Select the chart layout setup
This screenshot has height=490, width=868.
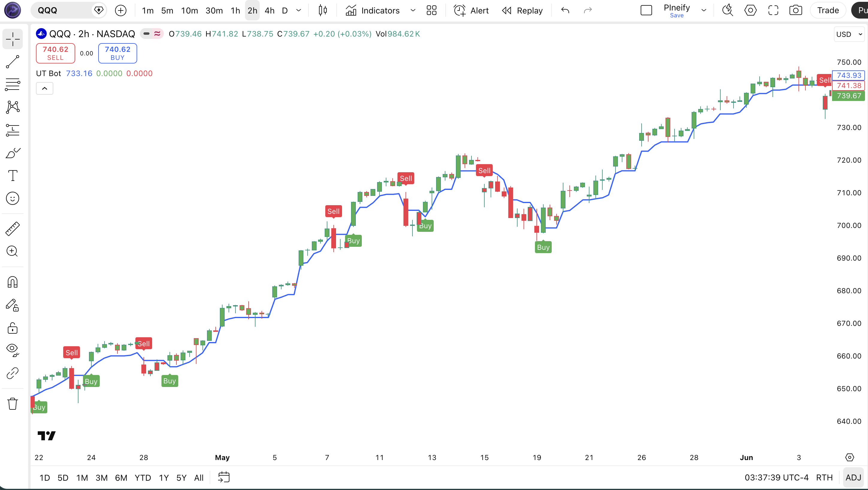(646, 10)
